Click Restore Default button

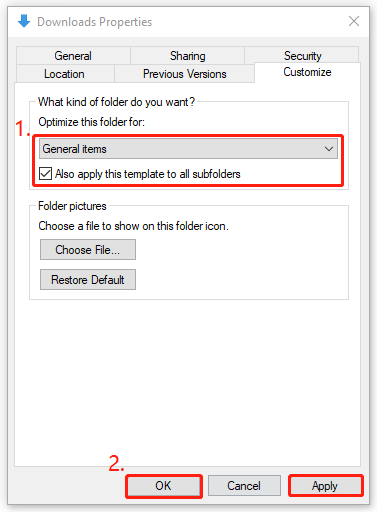coord(88,279)
